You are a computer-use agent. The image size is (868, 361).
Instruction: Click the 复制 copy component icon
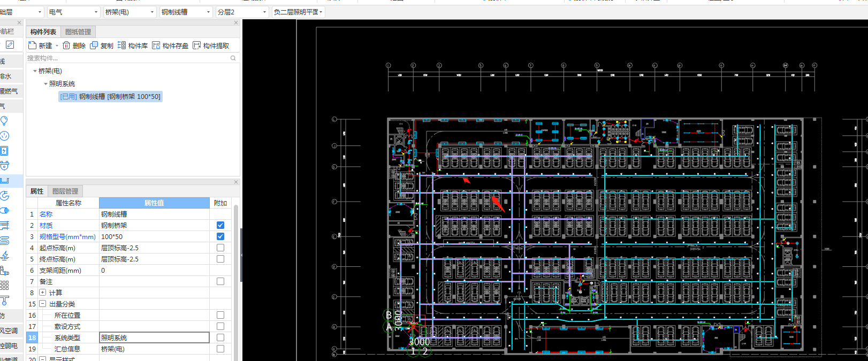pyautogui.click(x=94, y=45)
